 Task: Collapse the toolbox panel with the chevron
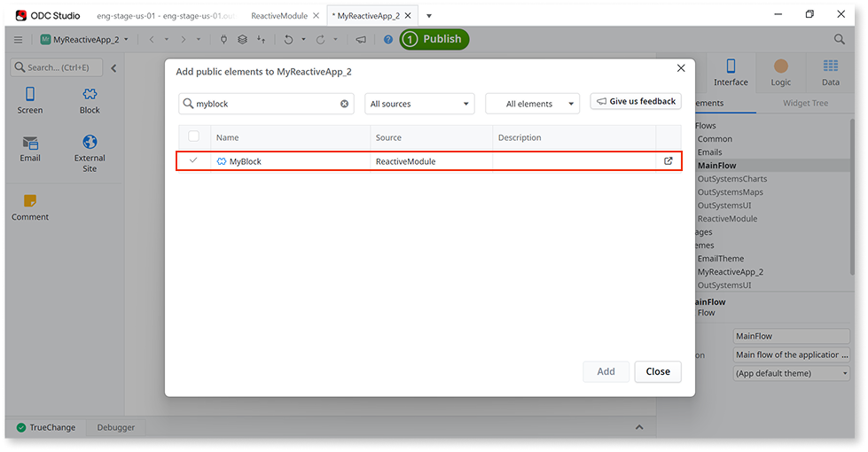coord(113,68)
